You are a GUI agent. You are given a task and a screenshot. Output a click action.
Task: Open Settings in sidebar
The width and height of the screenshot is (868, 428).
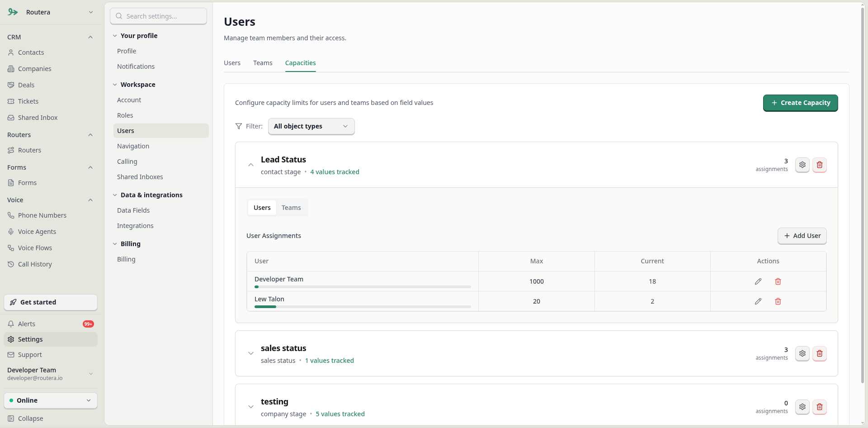point(51,339)
